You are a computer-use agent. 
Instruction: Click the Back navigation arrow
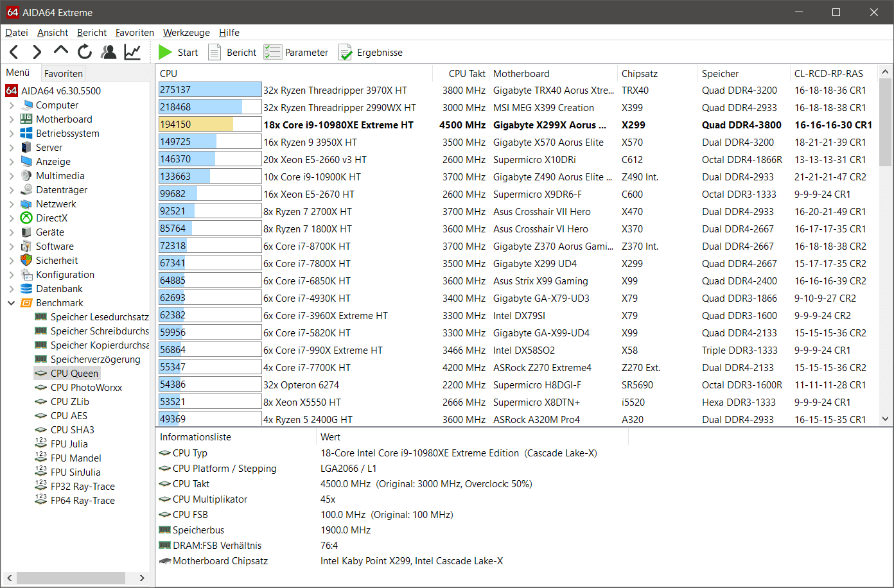[14, 52]
